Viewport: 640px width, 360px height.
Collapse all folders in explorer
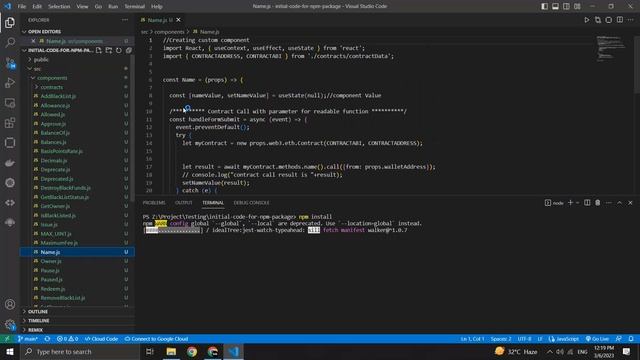pos(129,50)
